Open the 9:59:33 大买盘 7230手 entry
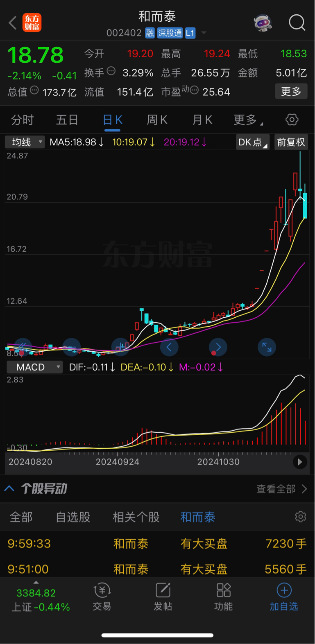Screen dimensions: 315x644 click(157, 544)
